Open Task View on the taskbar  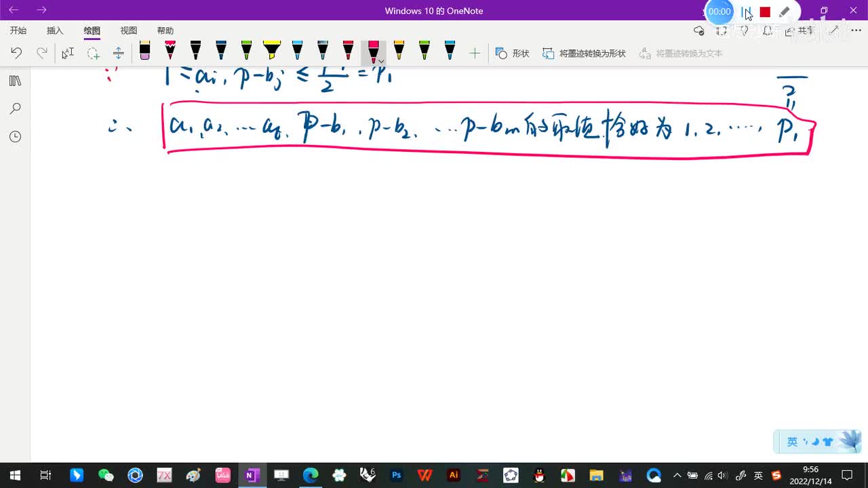[x=45, y=475]
